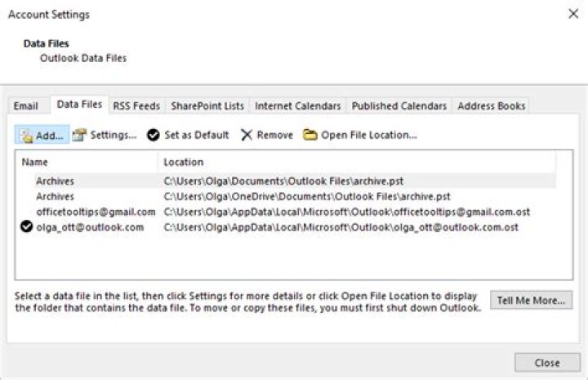Select the officetooltips@gmail.com data file
Screen dimensions: 588x380
287,212
